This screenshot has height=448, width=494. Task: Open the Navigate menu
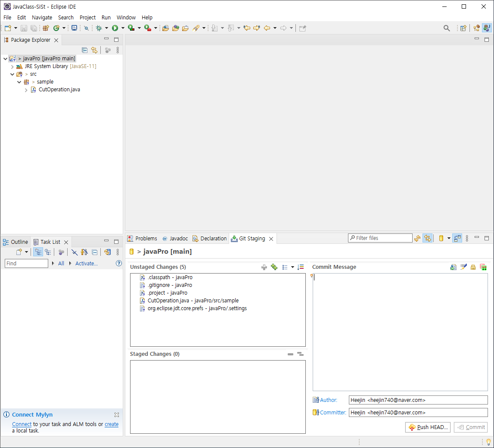click(x=42, y=17)
